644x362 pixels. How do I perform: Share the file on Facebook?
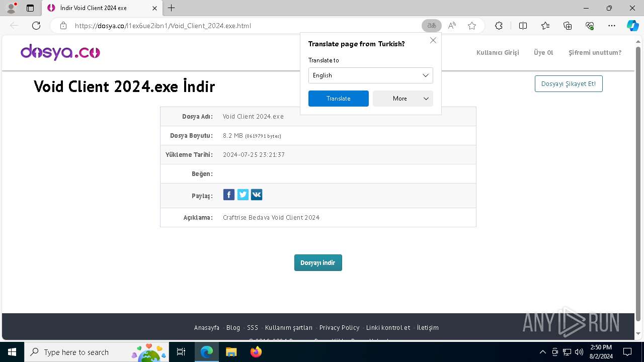tap(229, 195)
